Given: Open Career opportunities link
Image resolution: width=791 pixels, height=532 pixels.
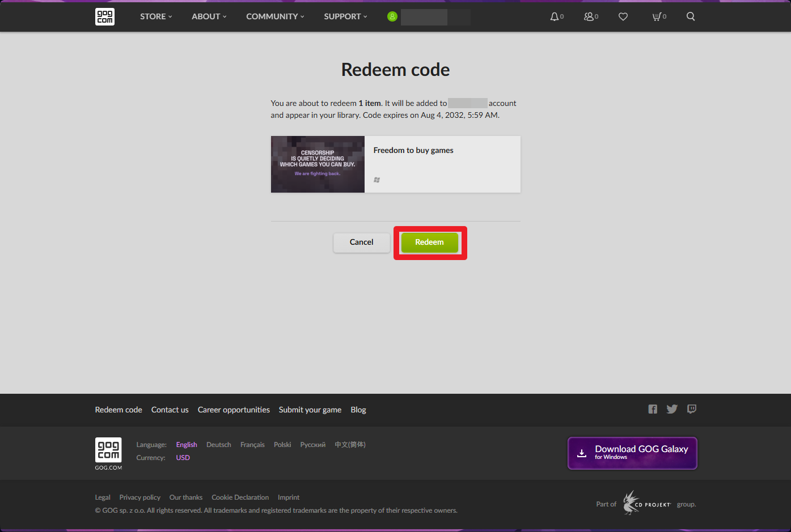Looking at the screenshot, I should point(234,410).
